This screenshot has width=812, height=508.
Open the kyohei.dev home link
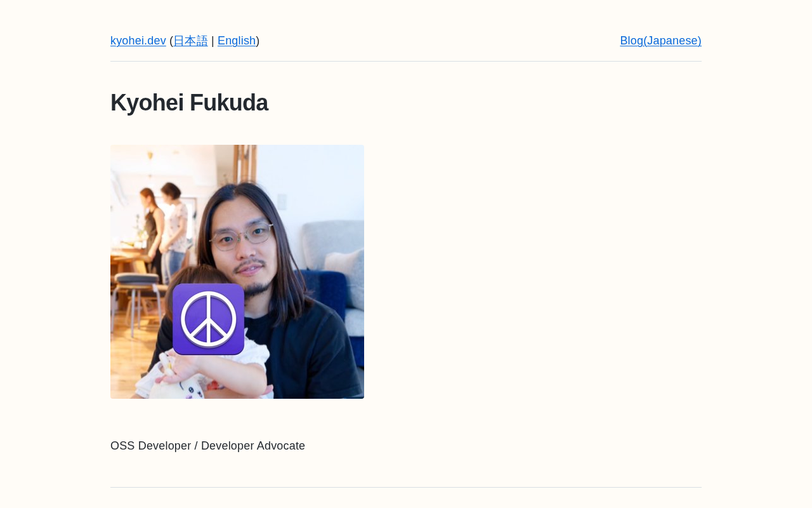click(138, 41)
